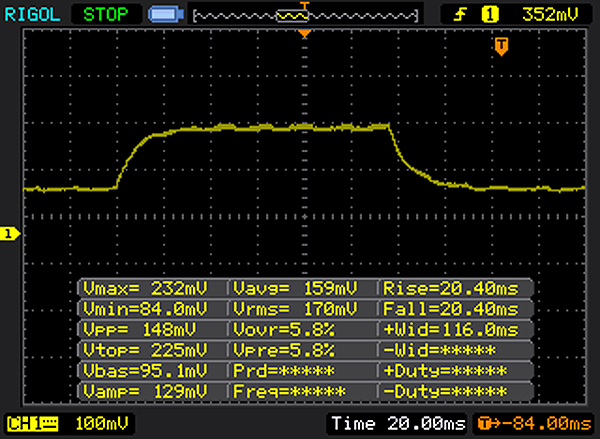This screenshot has height=439, width=600.
Task: Click the STOP run status indicator
Action: click(x=106, y=15)
